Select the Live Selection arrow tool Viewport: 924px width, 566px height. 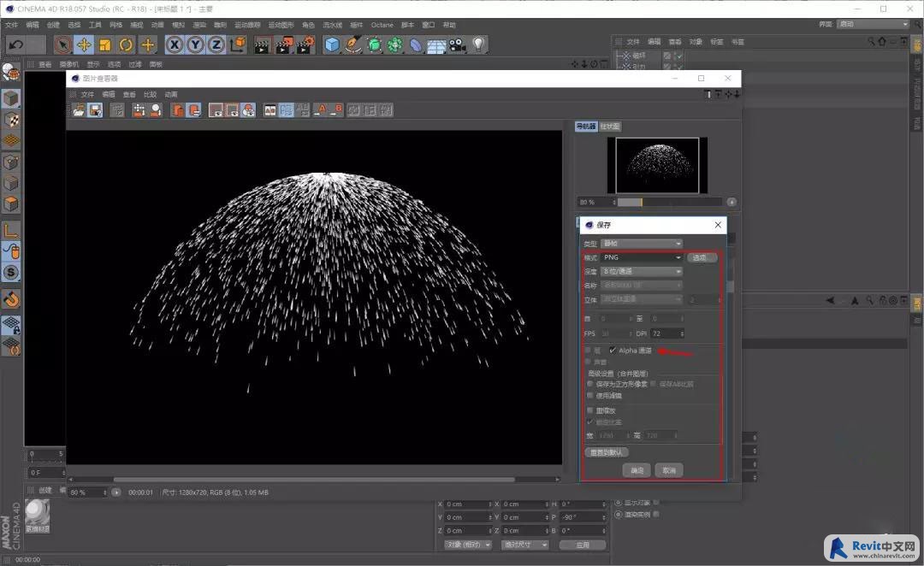click(x=63, y=44)
